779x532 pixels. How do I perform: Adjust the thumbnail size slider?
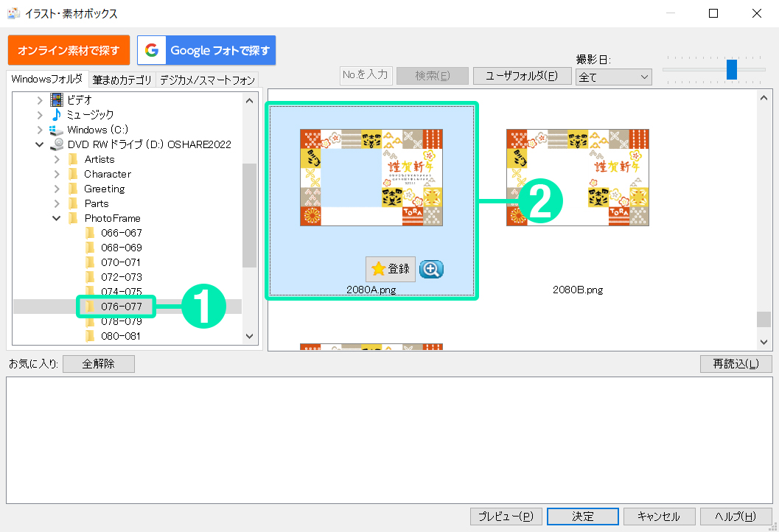coord(731,69)
